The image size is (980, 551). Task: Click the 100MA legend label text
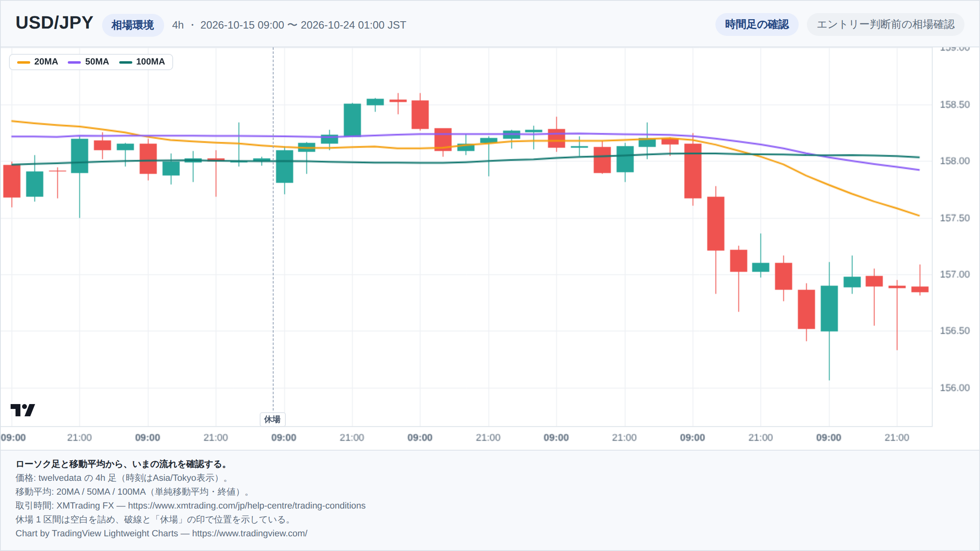point(150,62)
